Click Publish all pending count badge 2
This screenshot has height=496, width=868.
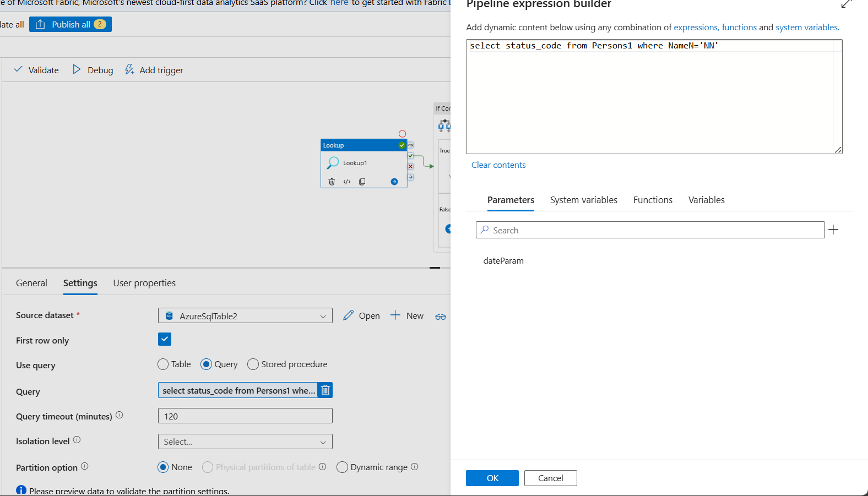click(x=100, y=24)
